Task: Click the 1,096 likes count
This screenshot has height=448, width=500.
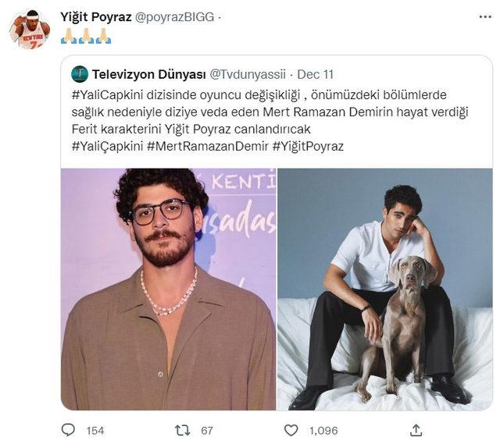Action: (323, 430)
